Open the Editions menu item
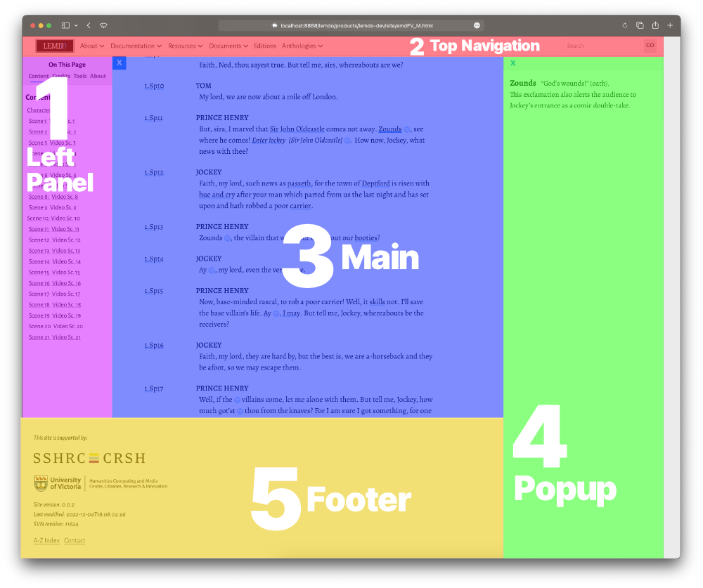 [265, 45]
